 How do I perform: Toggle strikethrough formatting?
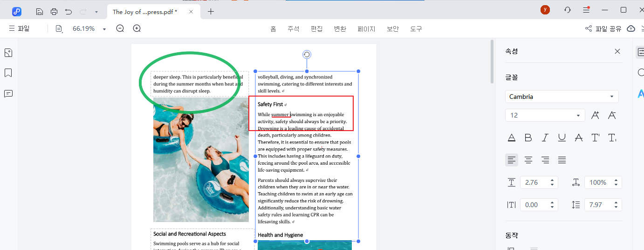[579, 138]
